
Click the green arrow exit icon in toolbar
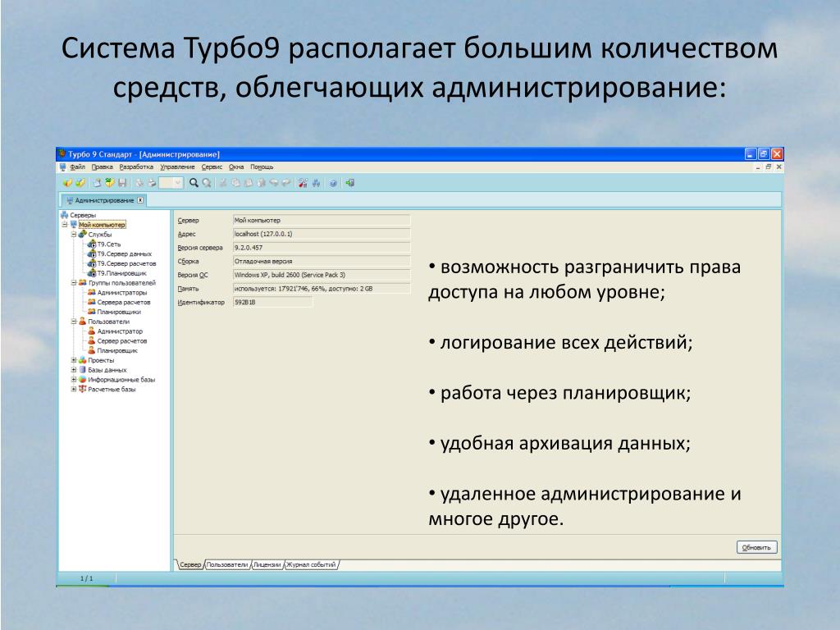(349, 183)
